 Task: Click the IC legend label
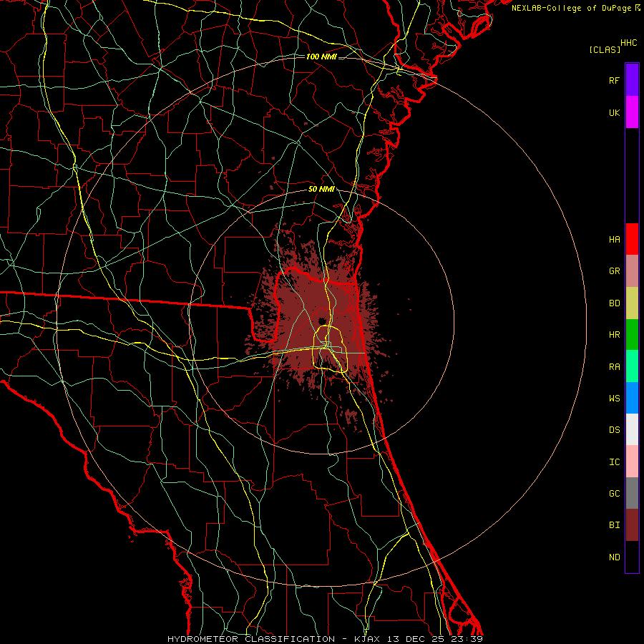[614, 462]
